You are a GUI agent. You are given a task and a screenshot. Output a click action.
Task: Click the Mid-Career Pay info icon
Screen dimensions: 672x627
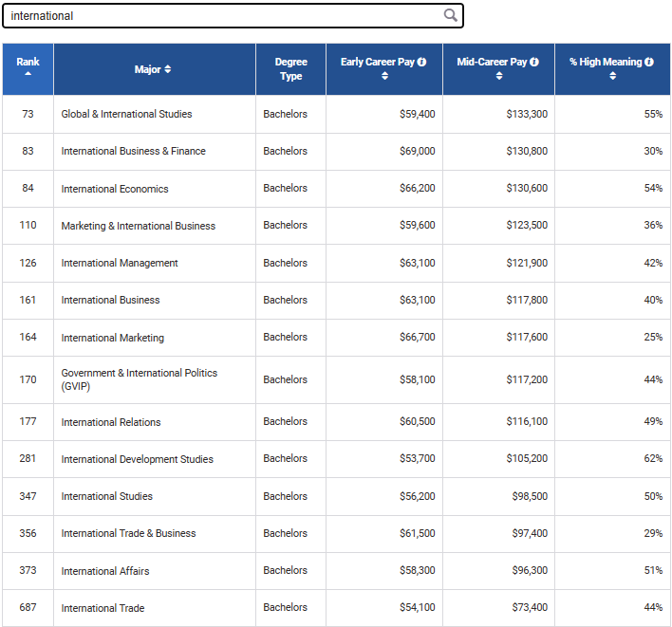[534, 62]
